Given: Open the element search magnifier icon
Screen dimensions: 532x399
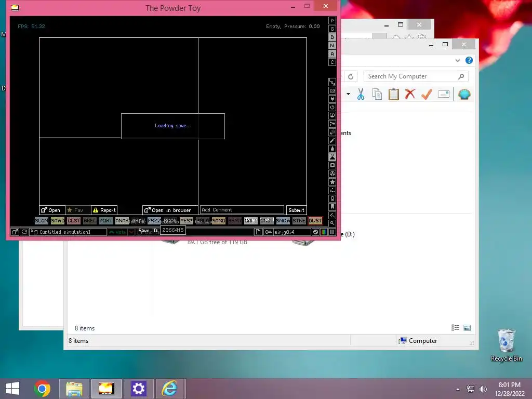Looking at the screenshot, I should tap(332, 223).
